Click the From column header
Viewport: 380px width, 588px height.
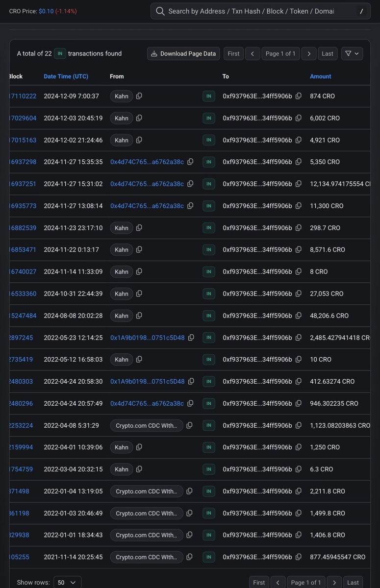[x=117, y=76]
